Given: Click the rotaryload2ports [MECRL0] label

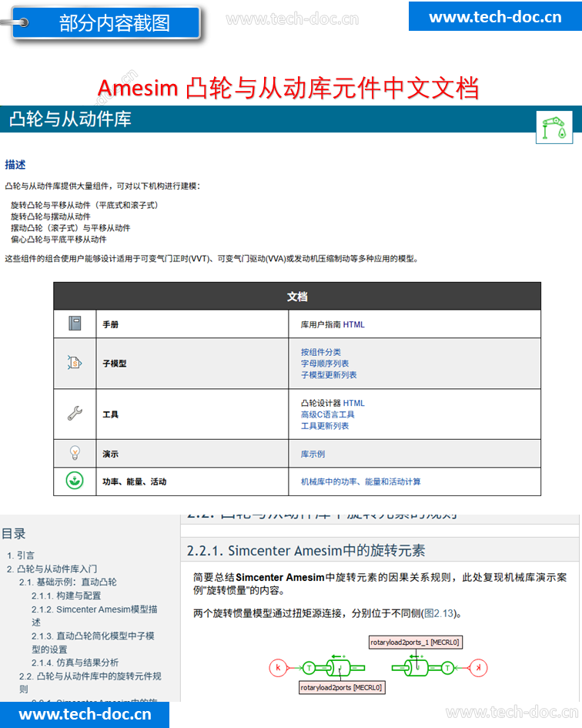Looking at the screenshot, I should coord(342,687).
